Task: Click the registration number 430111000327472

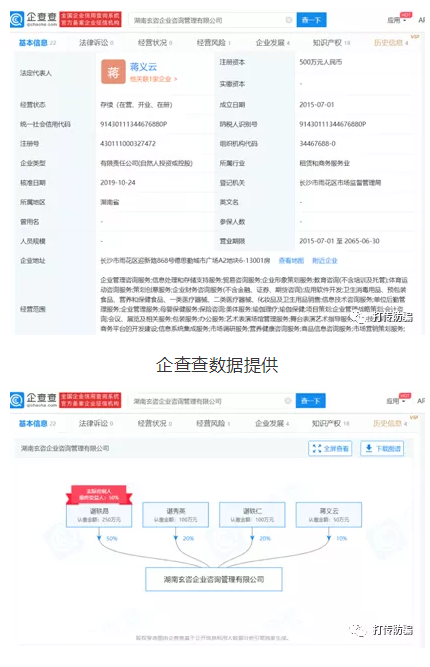Action: point(128,144)
